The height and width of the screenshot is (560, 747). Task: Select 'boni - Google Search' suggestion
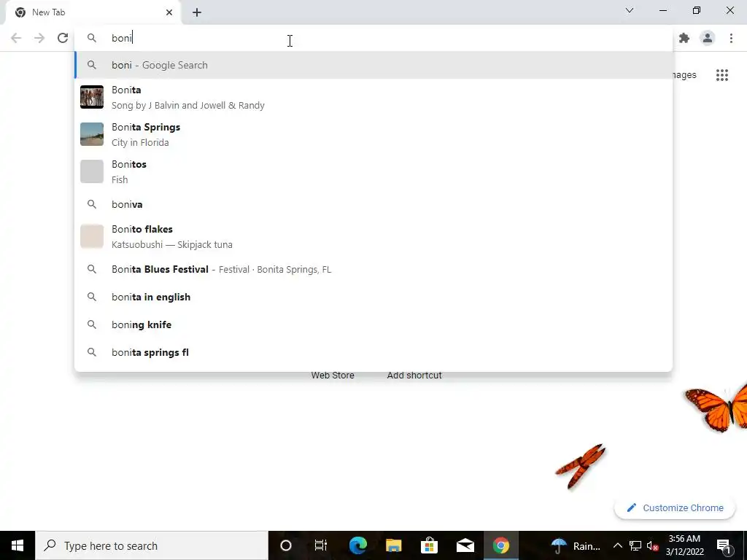coord(373,65)
